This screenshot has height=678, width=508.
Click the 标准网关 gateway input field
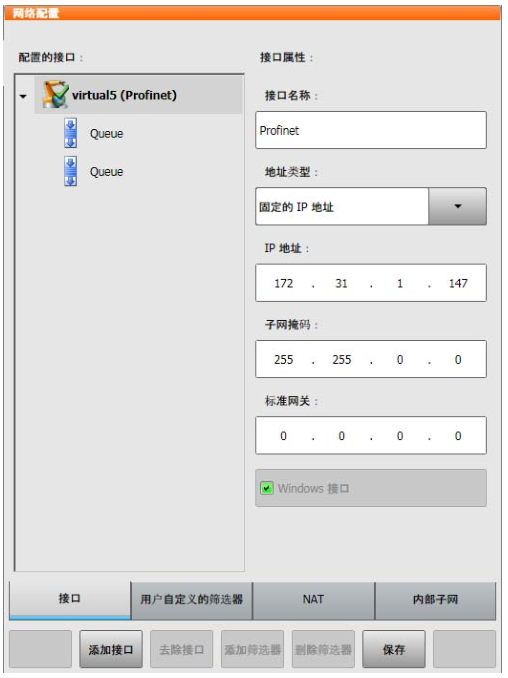(x=371, y=435)
